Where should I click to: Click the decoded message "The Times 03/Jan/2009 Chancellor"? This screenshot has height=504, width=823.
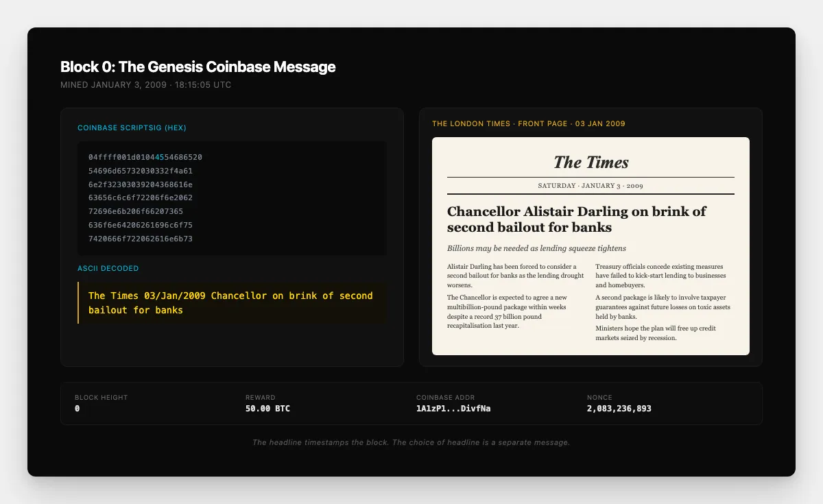pyautogui.click(x=230, y=302)
